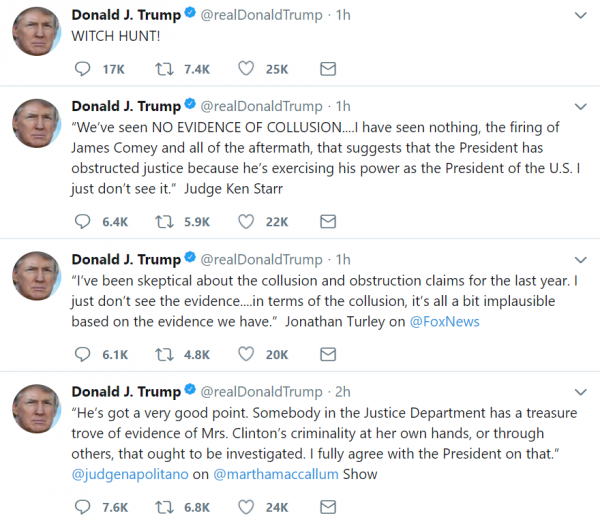Open the @judgenapolitano profile link
The height and width of the screenshot is (522, 600).
(x=130, y=474)
